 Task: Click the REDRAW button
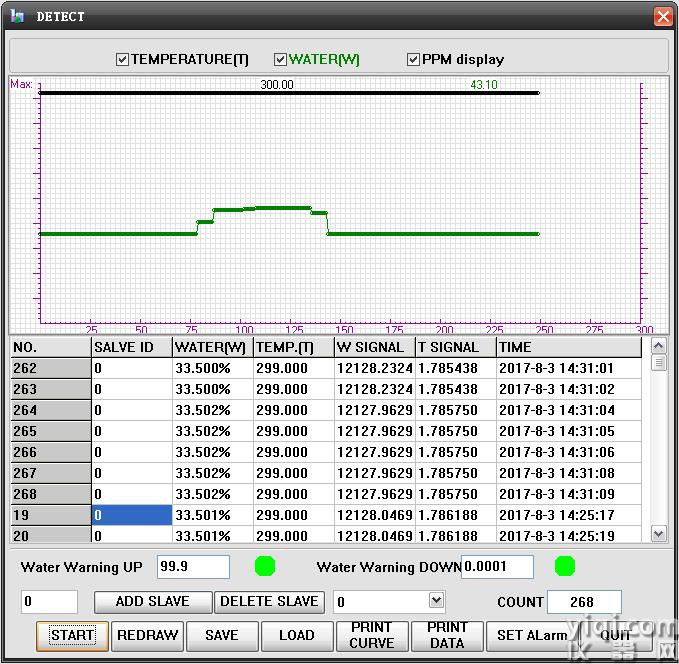[148, 635]
